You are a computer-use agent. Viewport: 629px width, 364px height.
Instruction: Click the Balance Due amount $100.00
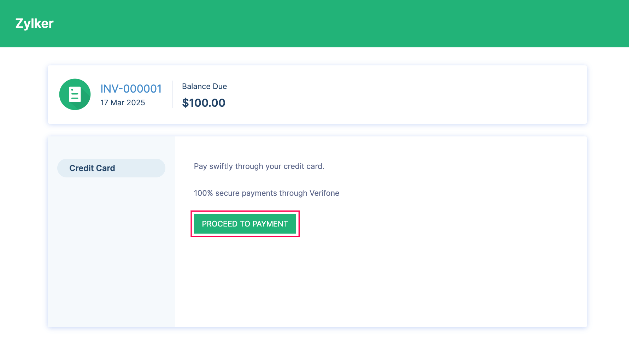pos(204,103)
